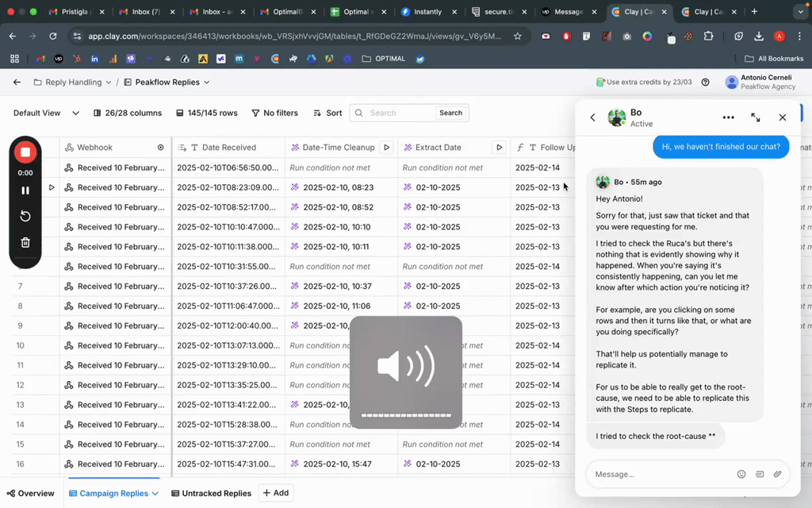Restart the recording with the undo arrow

[x=25, y=217]
